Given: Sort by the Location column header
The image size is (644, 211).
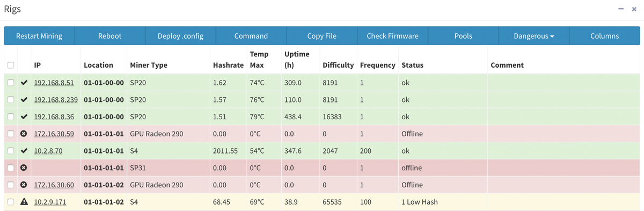Looking at the screenshot, I should click(x=98, y=65).
